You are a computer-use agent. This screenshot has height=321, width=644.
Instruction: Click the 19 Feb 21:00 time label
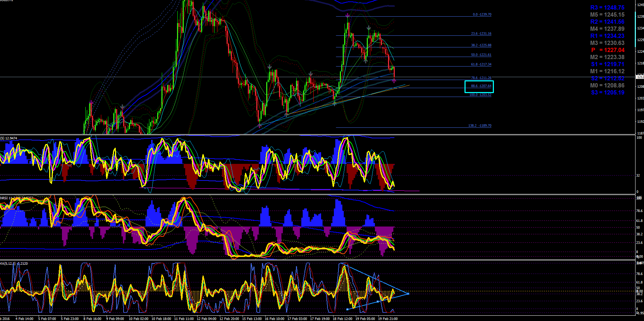388,319
